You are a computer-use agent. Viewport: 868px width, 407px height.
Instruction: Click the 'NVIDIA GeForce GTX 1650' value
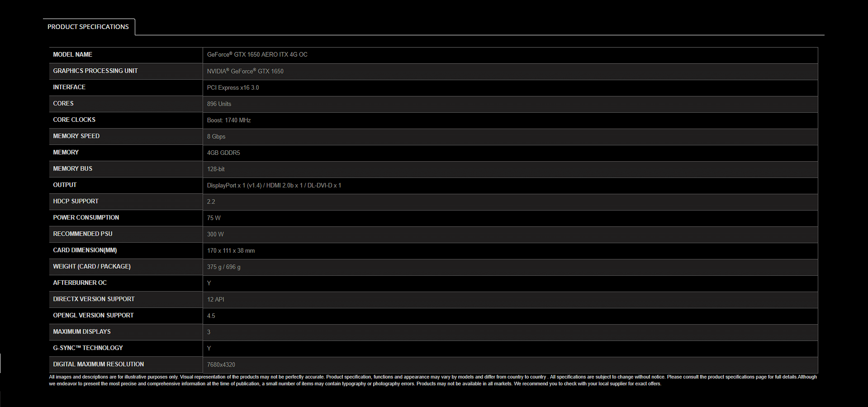(x=245, y=71)
